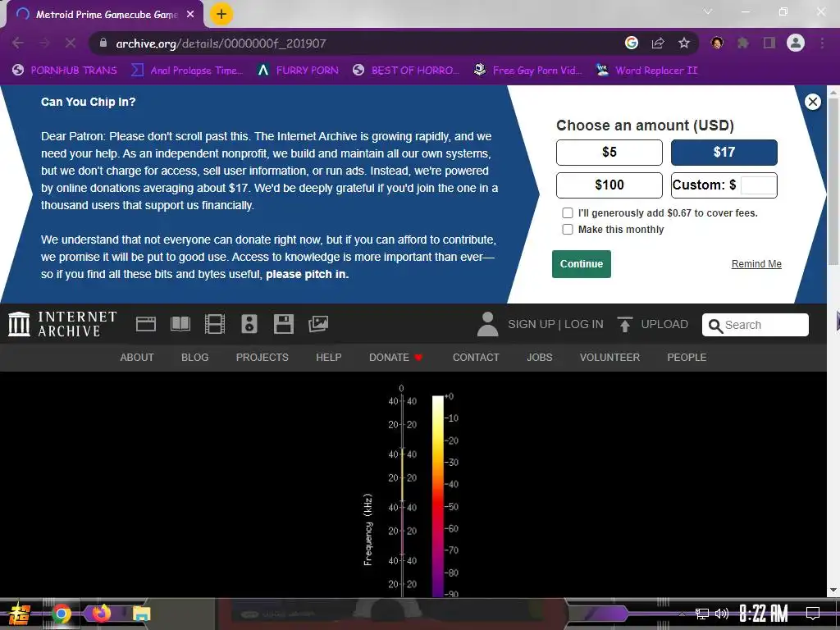Screen dimensions: 840x630
Task: Open the Chrome extensions puzzle icon
Action: (x=743, y=43)
